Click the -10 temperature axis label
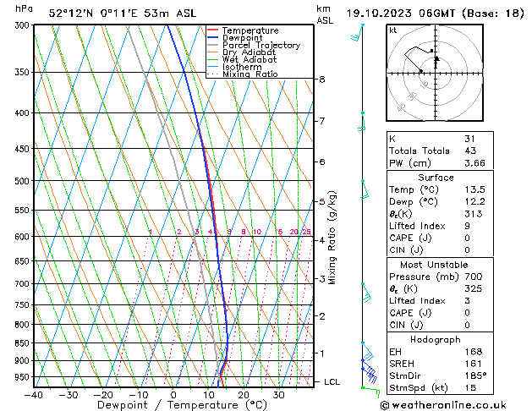Viewport: 532px width, 411px height. tap(139, 395)
